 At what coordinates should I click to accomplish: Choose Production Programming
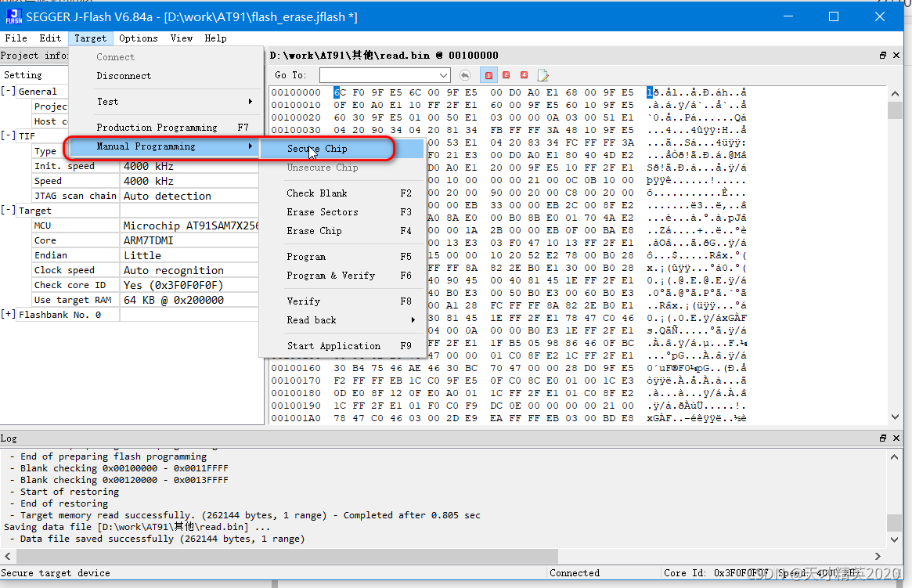coord(166,128)
